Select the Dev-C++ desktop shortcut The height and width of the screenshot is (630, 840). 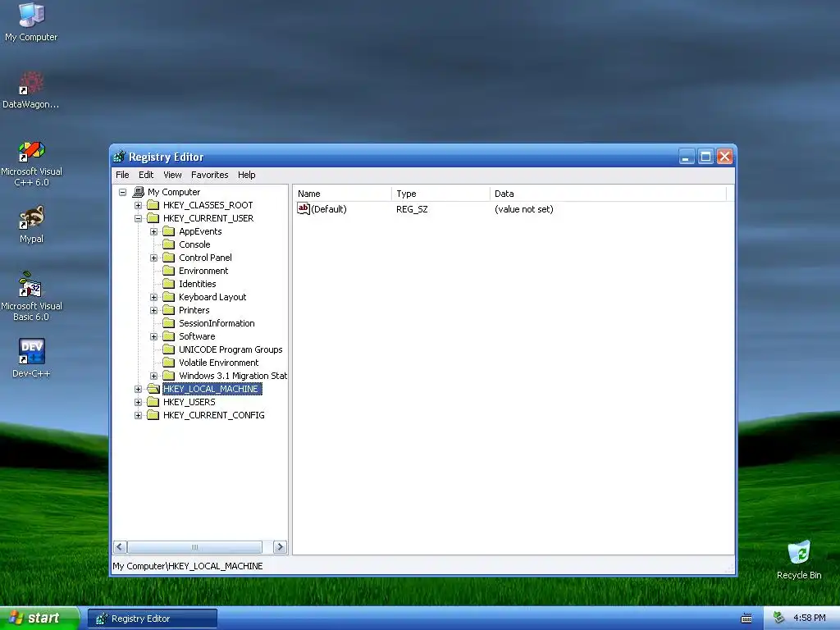pos(31,358)
